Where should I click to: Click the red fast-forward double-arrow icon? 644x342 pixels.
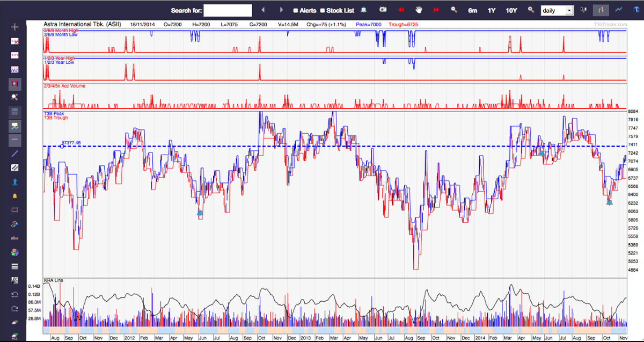pos(436,10)
